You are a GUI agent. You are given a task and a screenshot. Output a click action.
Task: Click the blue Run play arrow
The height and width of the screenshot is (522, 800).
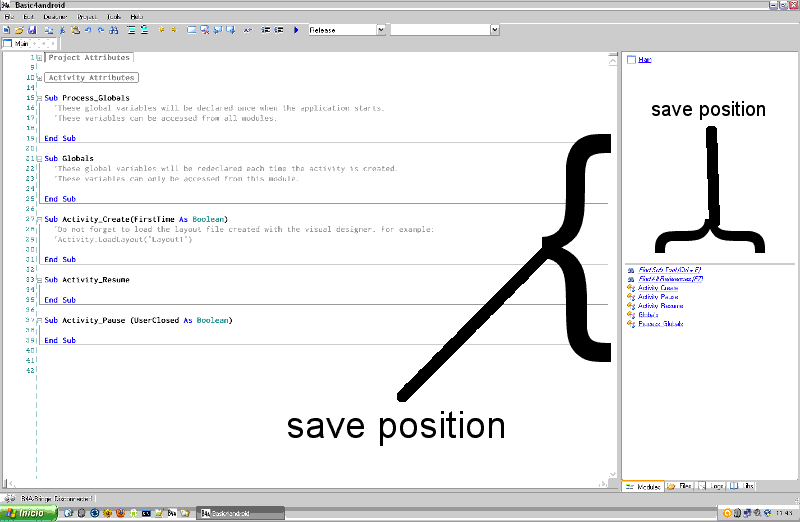pyautogui.click(x=296, y=30)
